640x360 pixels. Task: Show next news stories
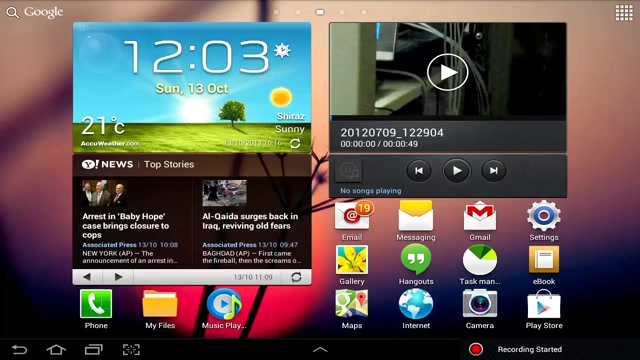(118, 277)
